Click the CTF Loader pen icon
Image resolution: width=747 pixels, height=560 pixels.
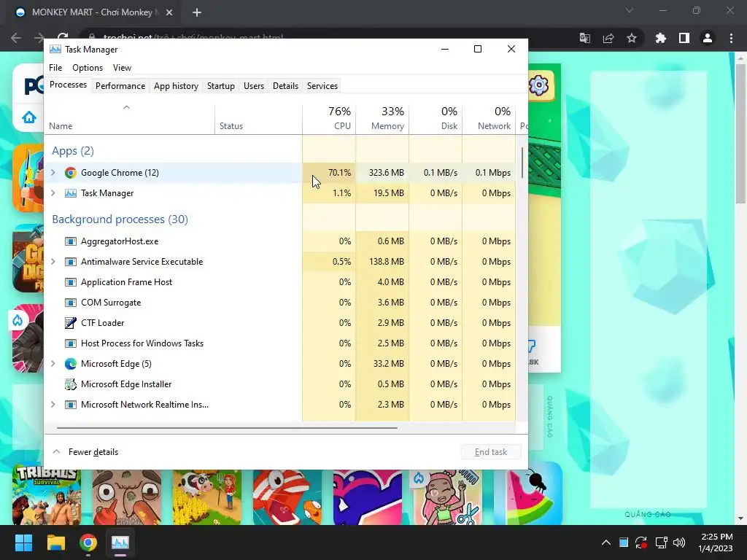coord(71,323)
